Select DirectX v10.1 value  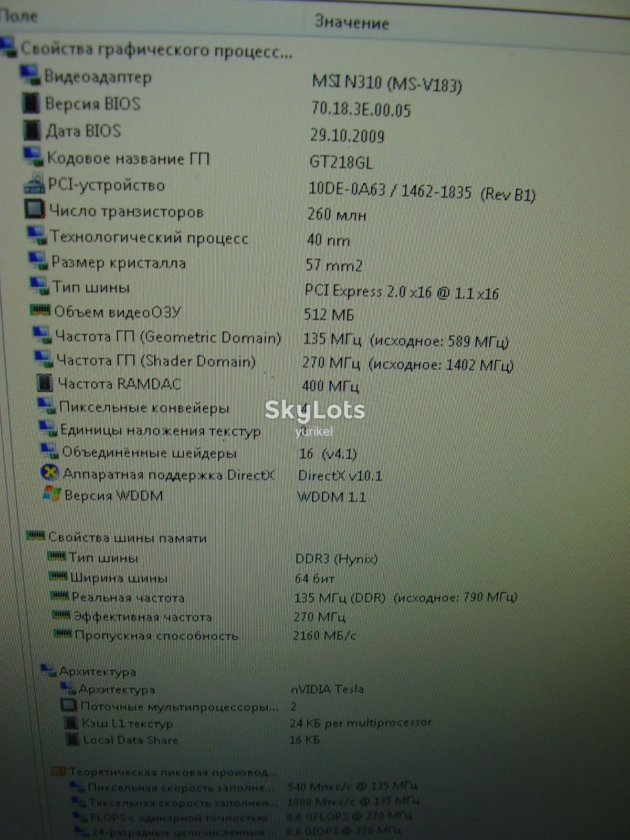click(x=340, y=476)
